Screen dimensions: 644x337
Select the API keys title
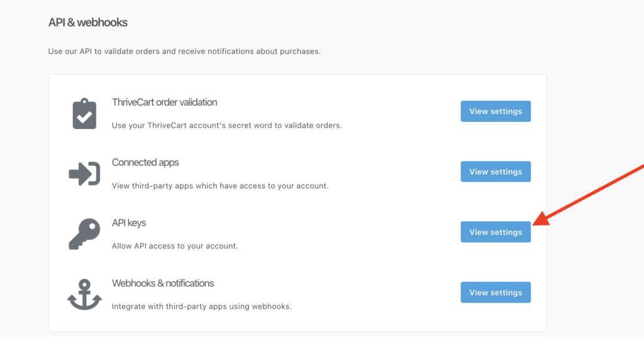coord(129,223)
